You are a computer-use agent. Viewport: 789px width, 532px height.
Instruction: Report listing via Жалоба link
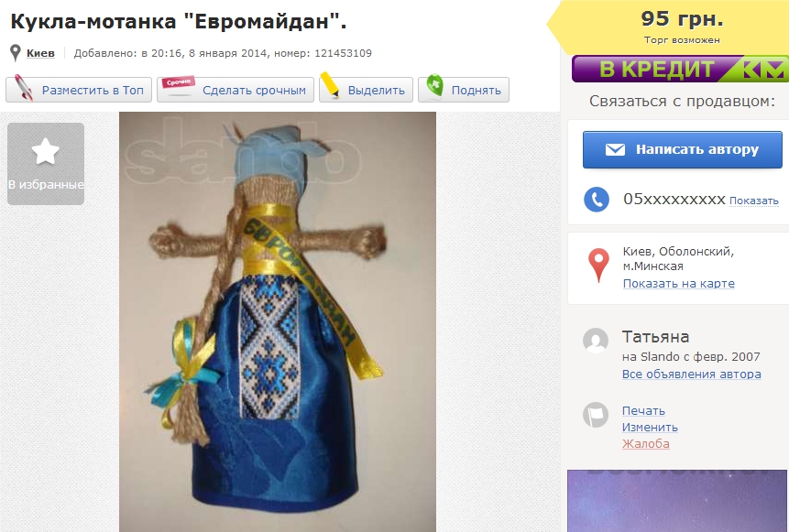pos(646,444)
